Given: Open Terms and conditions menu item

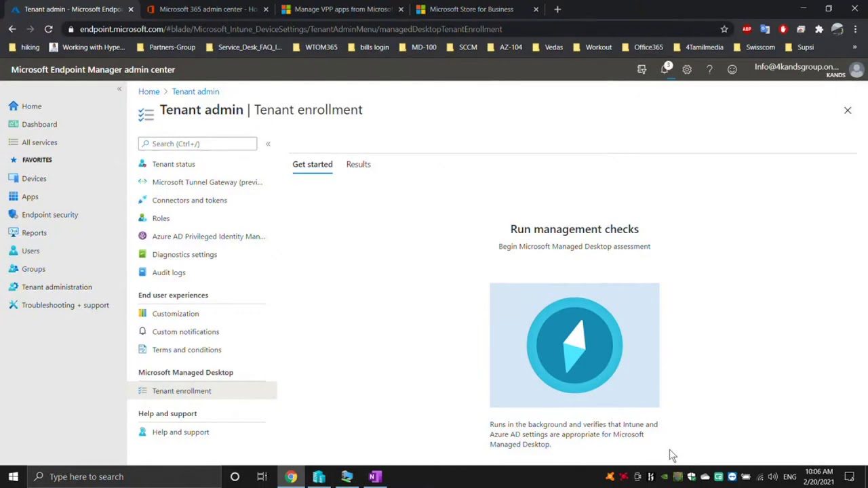Looking at the screenshot, I should click(186, 350).
